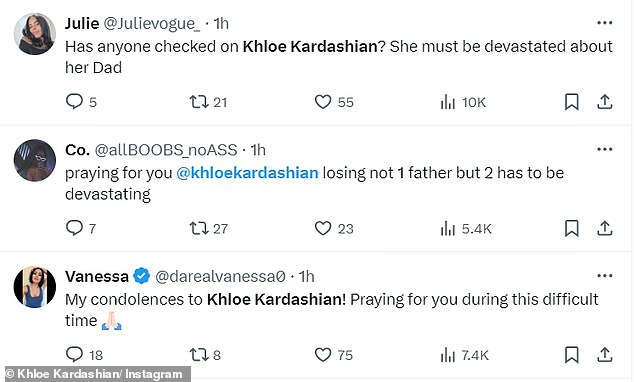
Task: Open Vanessa's profile picture
Action: pos(34,287)
